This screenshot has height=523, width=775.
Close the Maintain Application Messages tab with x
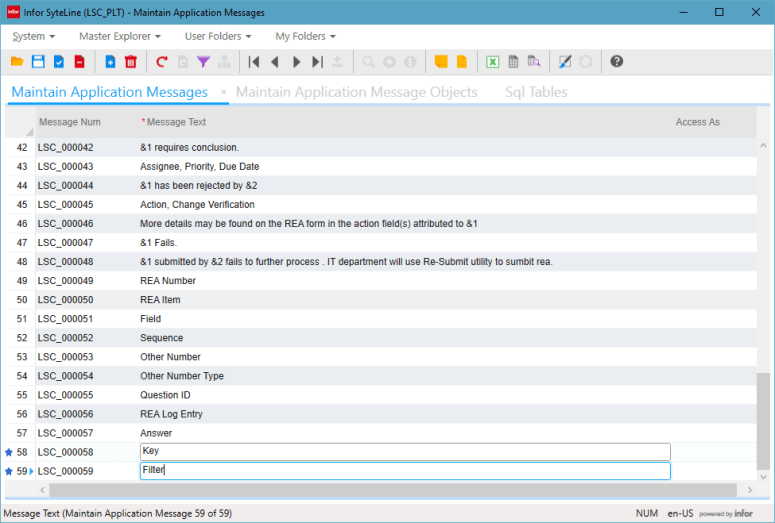pos(223,91)
